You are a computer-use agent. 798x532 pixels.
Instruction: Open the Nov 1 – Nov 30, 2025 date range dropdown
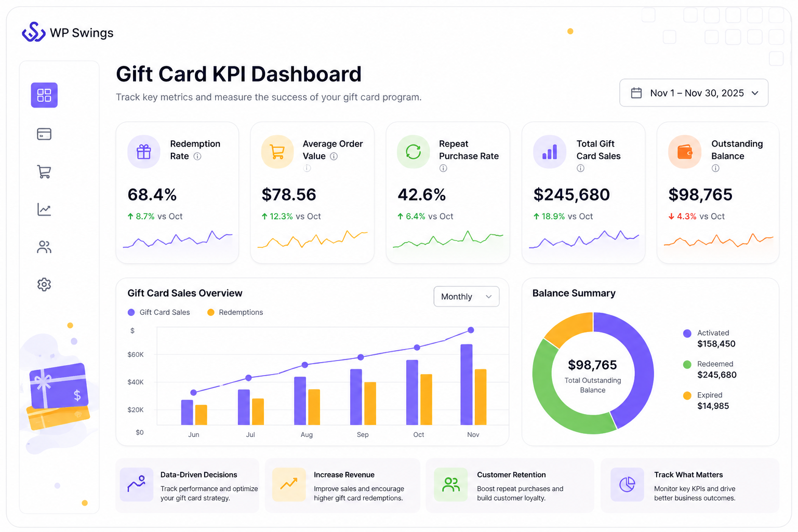(x=694, y=93)
